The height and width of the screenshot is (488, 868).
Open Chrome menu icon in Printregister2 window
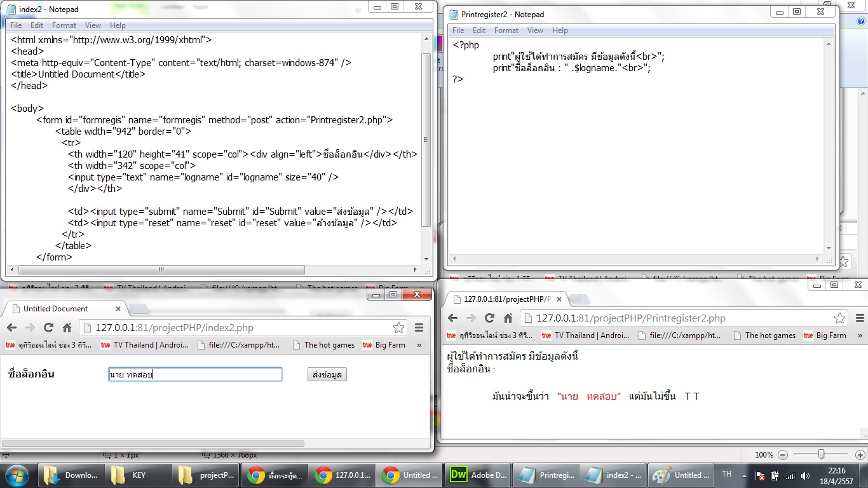860,318
